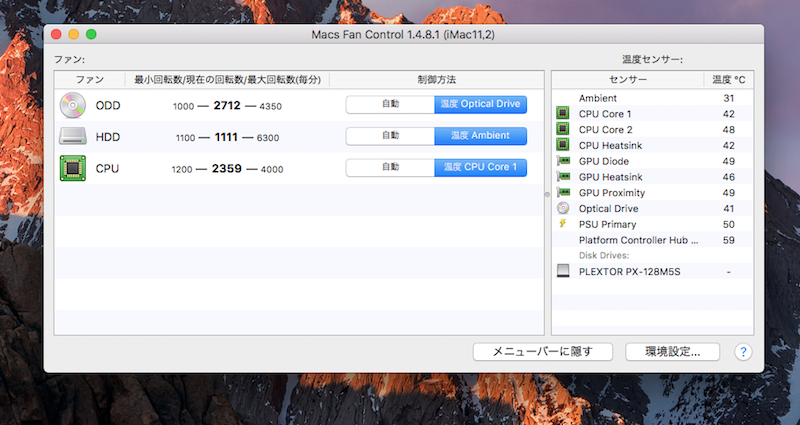Click the CPU chip fan icon
Viewport: 800px width, 425px height.
click(x=73, y=168)
